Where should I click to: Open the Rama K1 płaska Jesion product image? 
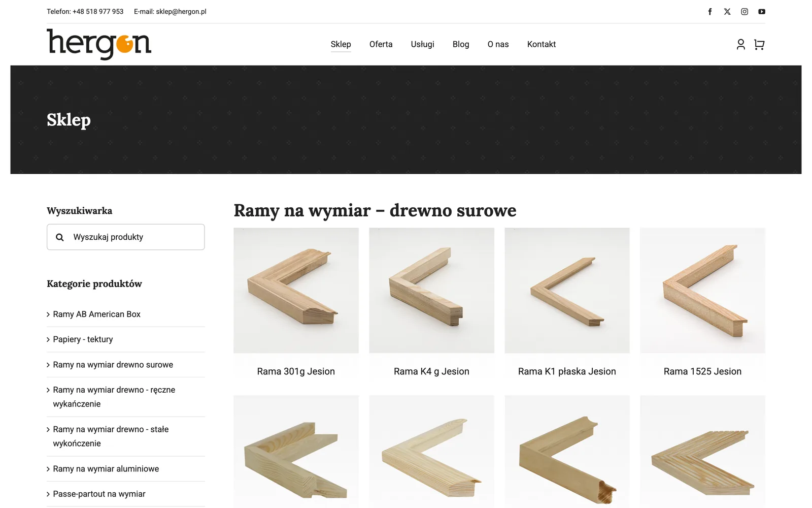pyautogui.click(x=567, y=291)
